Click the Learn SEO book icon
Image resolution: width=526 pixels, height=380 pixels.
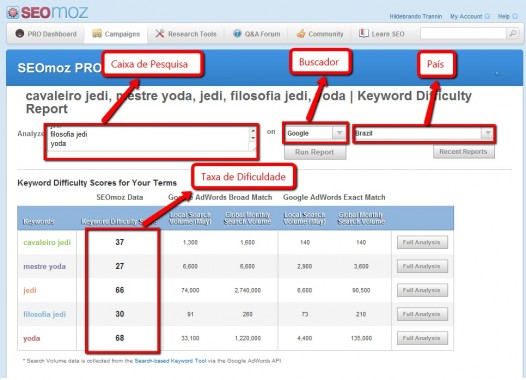pos(364,33)
